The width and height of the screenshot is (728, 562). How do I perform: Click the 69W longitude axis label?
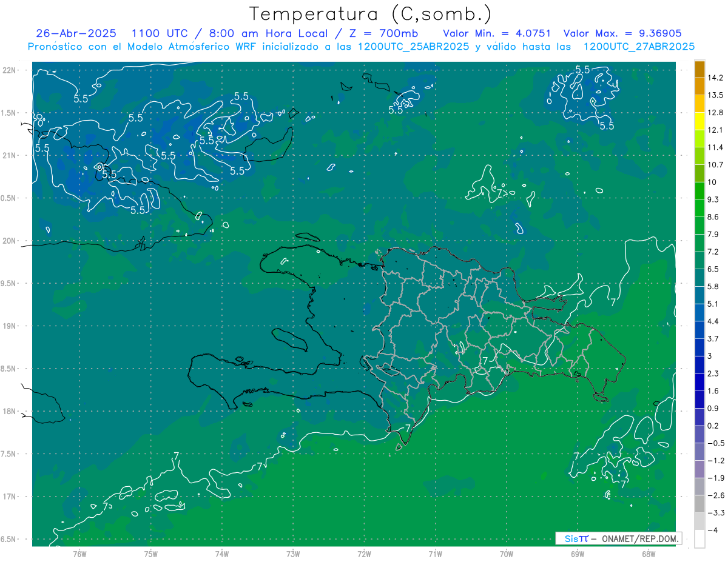coord(578,554)
